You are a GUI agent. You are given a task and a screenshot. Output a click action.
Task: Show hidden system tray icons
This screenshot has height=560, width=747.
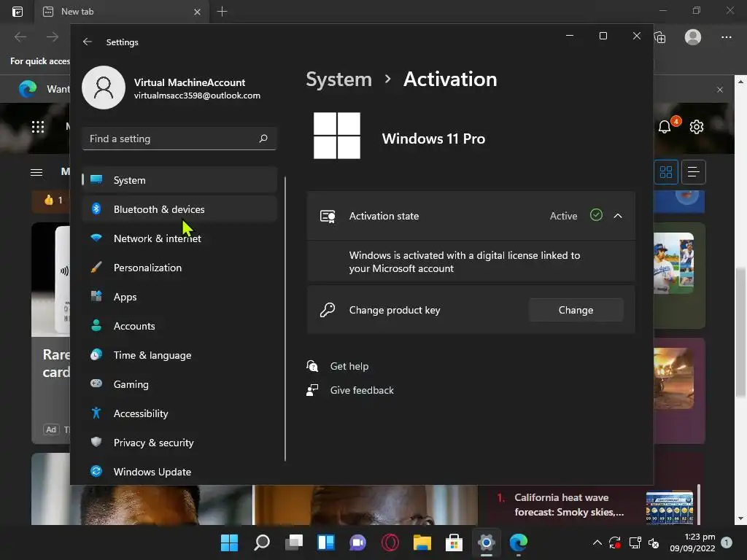pos(597,542)
